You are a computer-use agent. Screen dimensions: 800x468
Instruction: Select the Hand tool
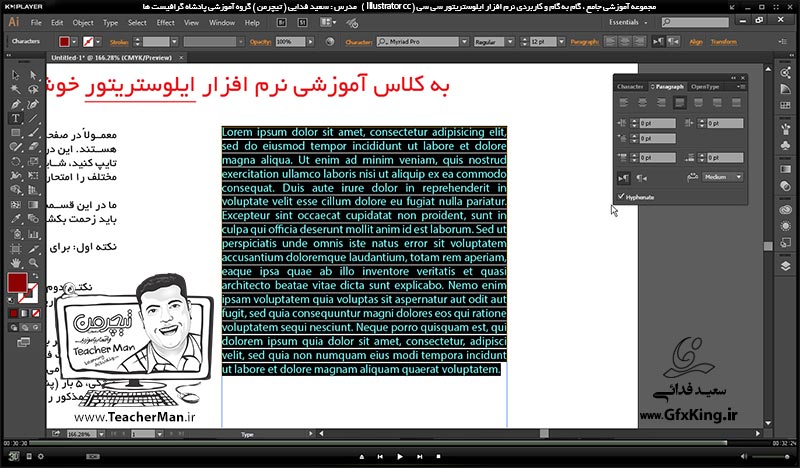coord(16,263)
